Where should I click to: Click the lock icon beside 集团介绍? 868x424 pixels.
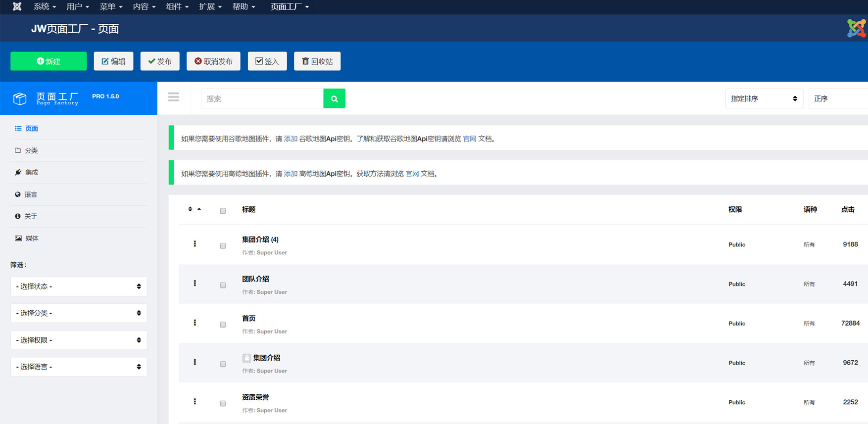coord(246,358)
